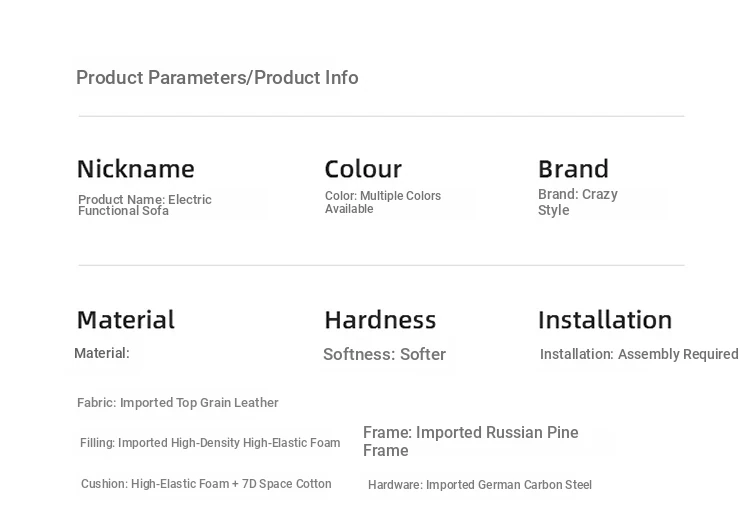Click the Installation heading

click(605, 319)
